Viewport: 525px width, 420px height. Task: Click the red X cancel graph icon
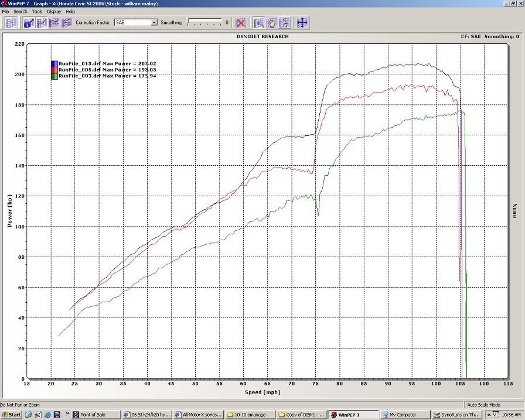click(x=240, y=23)
